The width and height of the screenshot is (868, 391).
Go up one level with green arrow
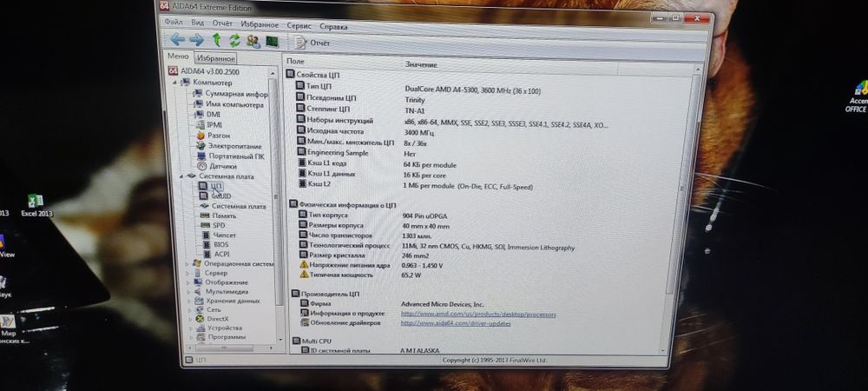point(216,40)
